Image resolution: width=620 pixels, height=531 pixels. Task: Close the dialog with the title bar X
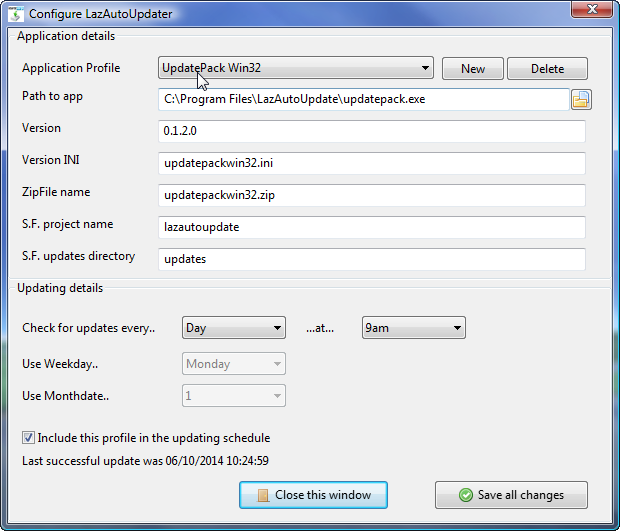point(592,9)
